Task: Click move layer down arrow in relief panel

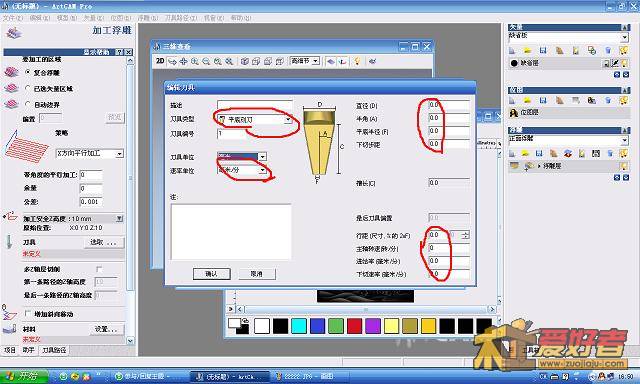Action: click(626, 178)
